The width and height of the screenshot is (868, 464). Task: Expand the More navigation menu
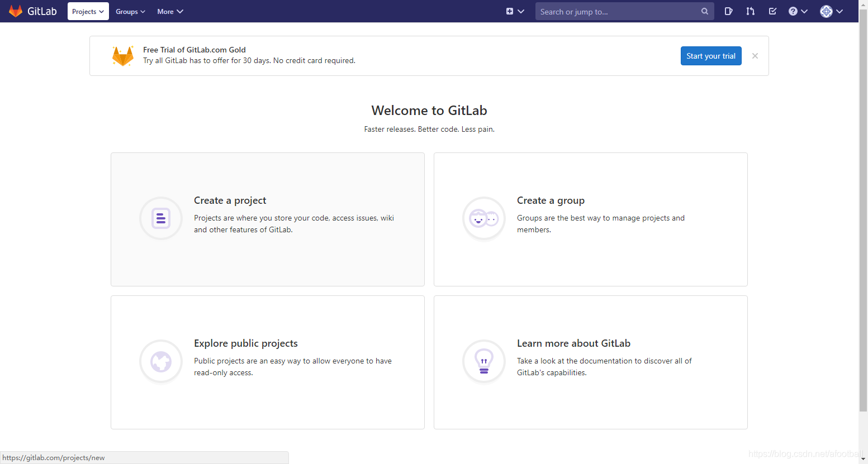click(x=170, y=11)
